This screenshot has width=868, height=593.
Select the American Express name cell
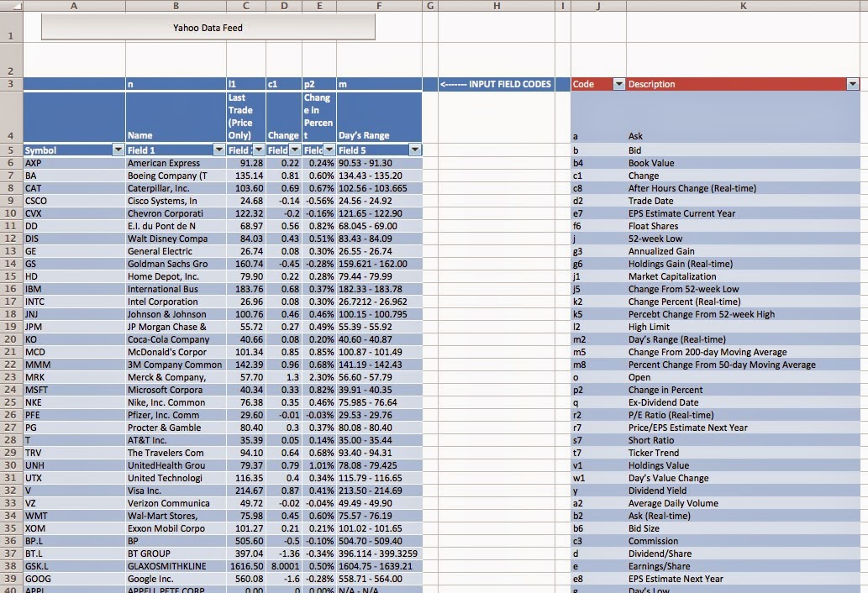(176, 163)
